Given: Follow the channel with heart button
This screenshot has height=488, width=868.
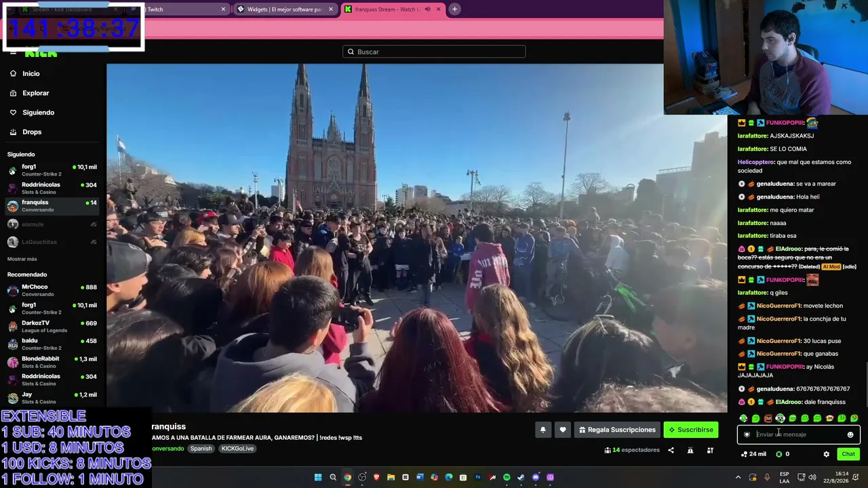Looking at the screenshot, I should [563, 430].
